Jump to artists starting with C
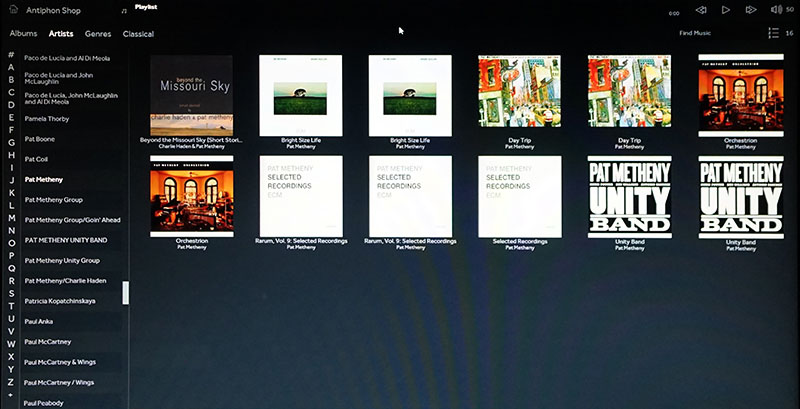Viewport: 800px width, 409px height. [x=11, y=92]
